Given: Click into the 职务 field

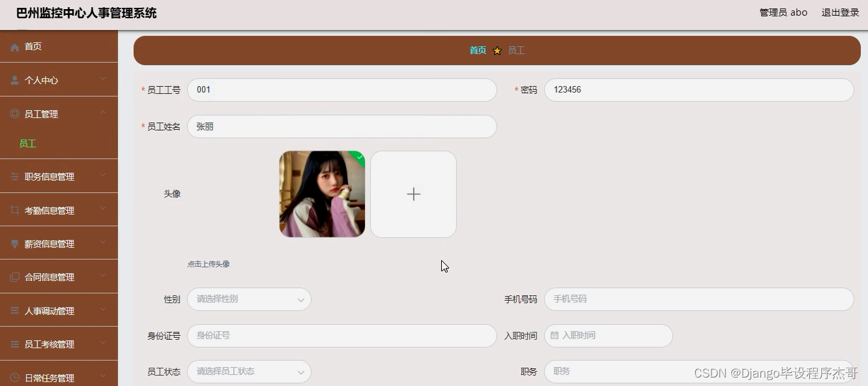Looking at the screenshot, I should point(699,372).
